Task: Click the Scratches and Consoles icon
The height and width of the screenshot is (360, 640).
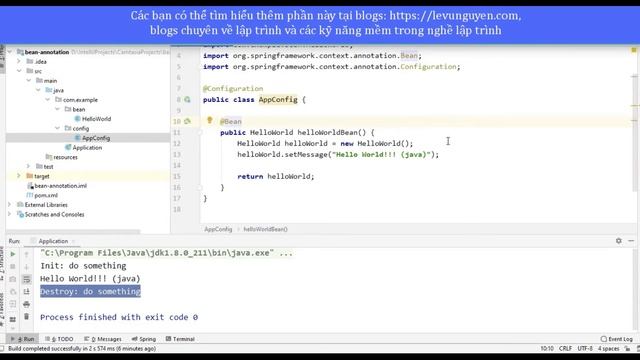Action: [20, 214]
